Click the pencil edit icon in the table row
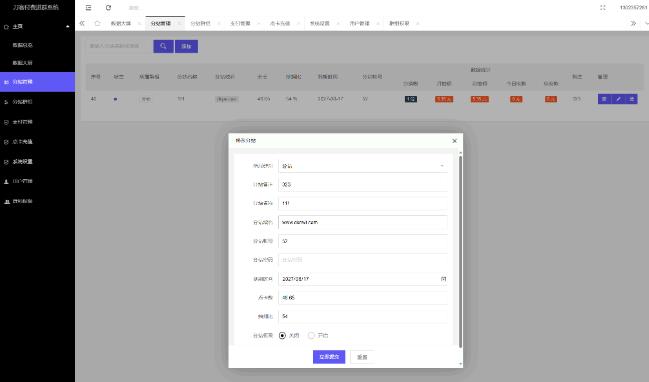Viewport: 649px width, 382px height. pos(618,99)
